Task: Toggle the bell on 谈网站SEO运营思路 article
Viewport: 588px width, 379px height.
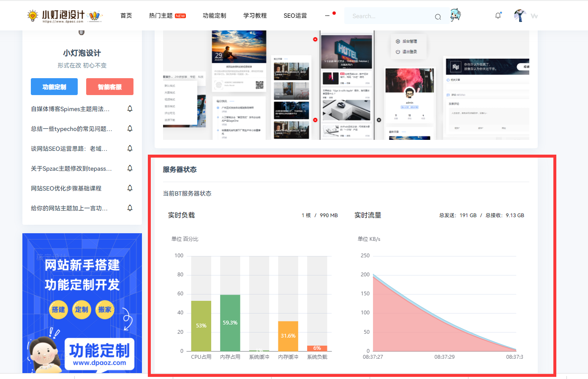Action: 130,148
